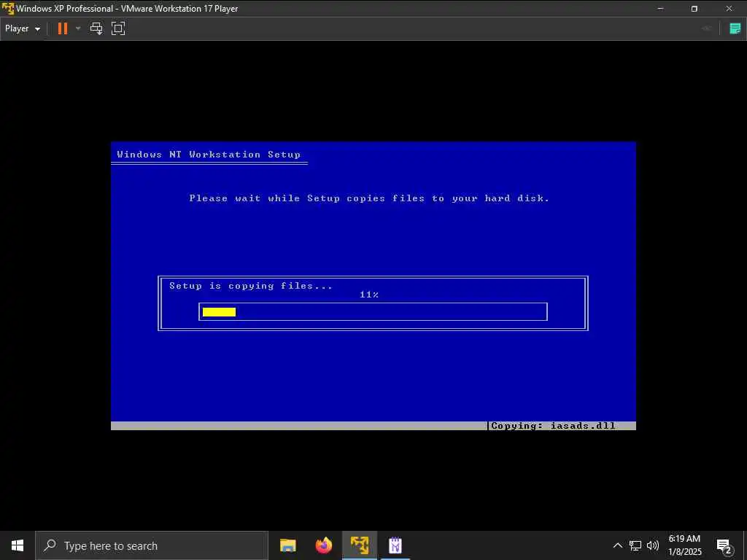
Task: Open the VMware notes panel icon
Action: pos(735,28)
